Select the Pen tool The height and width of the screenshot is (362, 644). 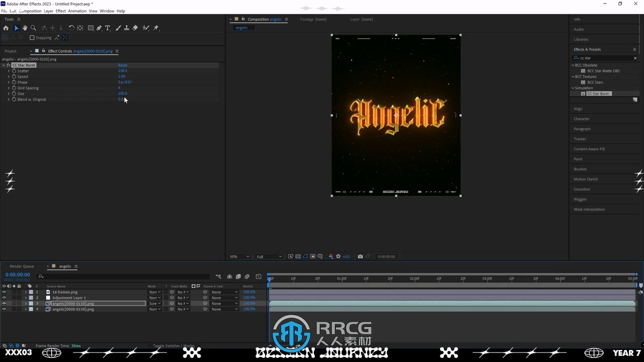point(99,28)
